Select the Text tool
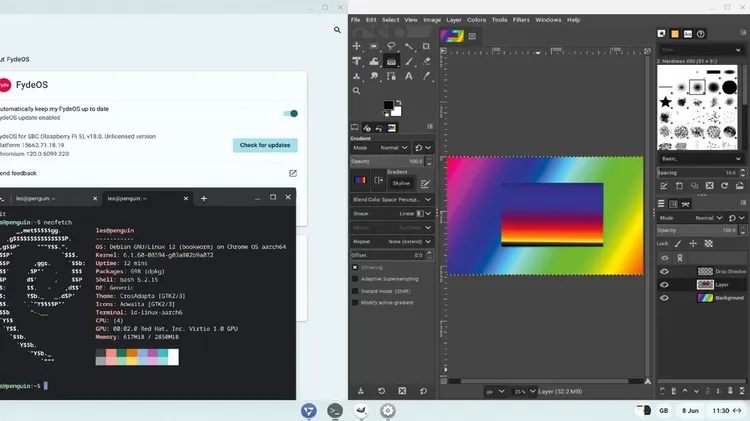Viewport: 750px width, 421px height. [409, 76]
